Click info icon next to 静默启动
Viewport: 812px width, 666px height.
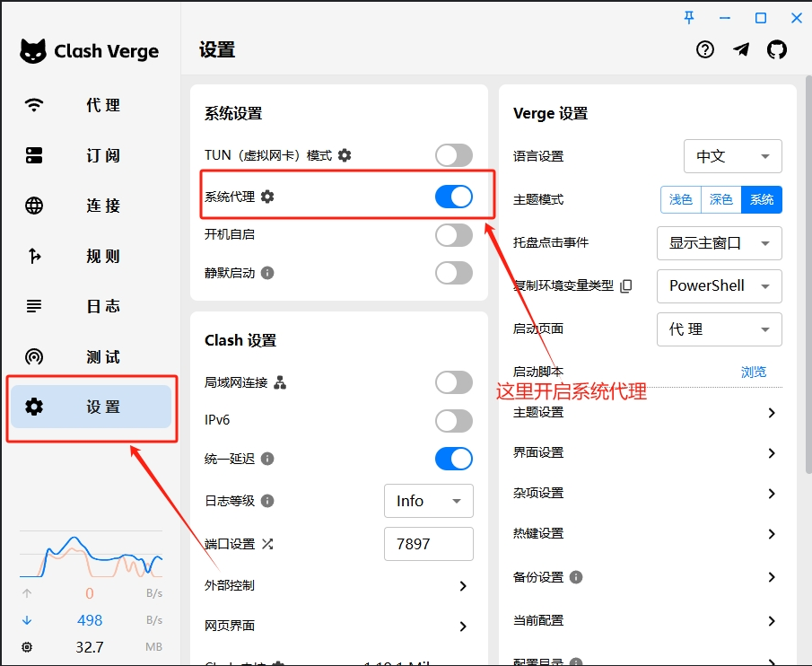[x=267, y=272]
